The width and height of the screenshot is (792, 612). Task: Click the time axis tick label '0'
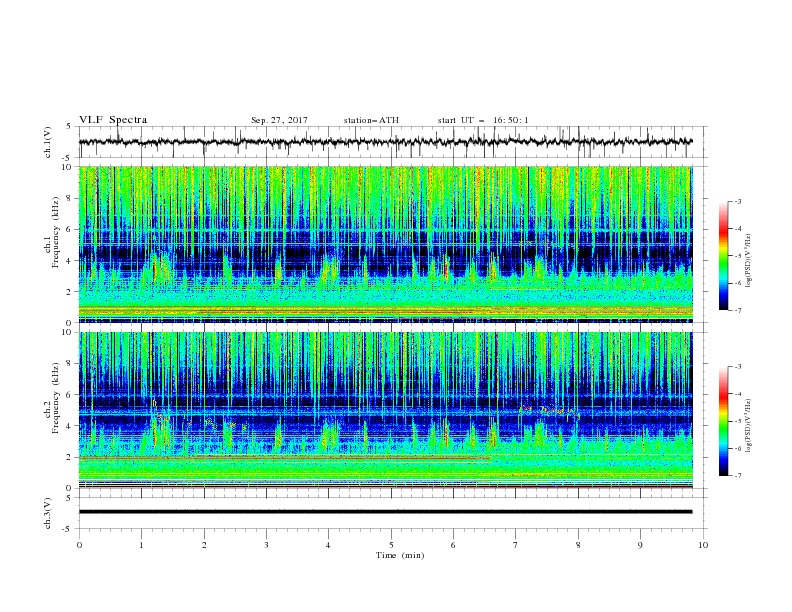coord(79,545)
